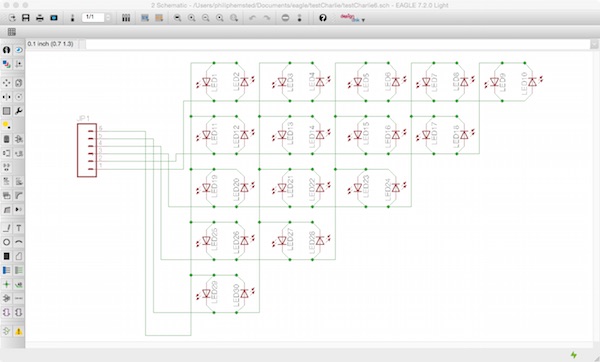Click the lightning status icon
Viewport: 600px width, 362px height.
pyautogui.click(x=574, y=355)
